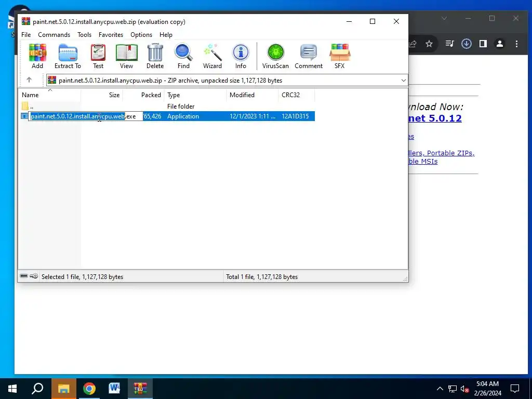This screenshot has height=399, width=532.
Task: Open the File menu
Action: [26, 35]
